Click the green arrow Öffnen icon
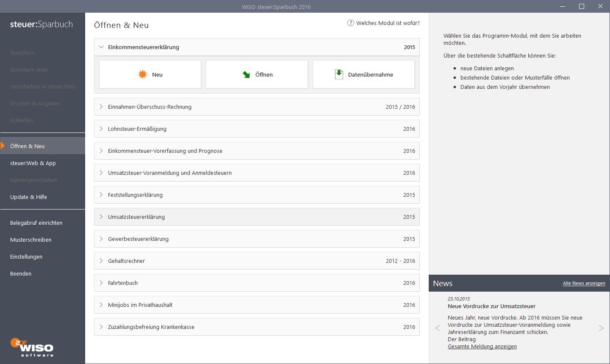Image resolution: width=610 pixels, height=364 pixels. coord(246,75)
